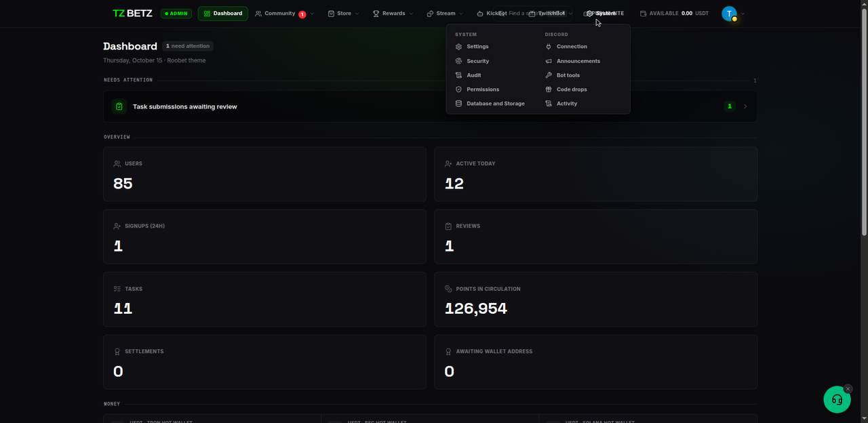Open the Active Today card showing 12
The image size is (868, 423).
[x=595, y=174]
